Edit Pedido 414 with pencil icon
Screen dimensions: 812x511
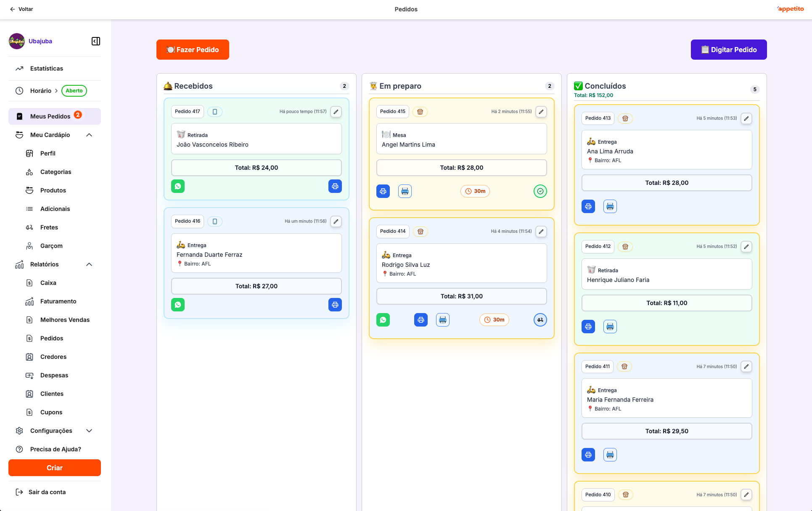coord(541,232)
